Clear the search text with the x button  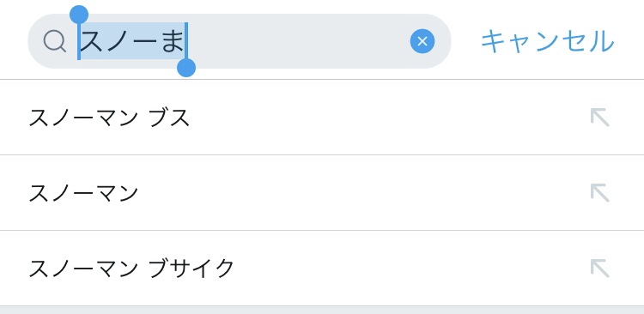click(x=422, y=41)
